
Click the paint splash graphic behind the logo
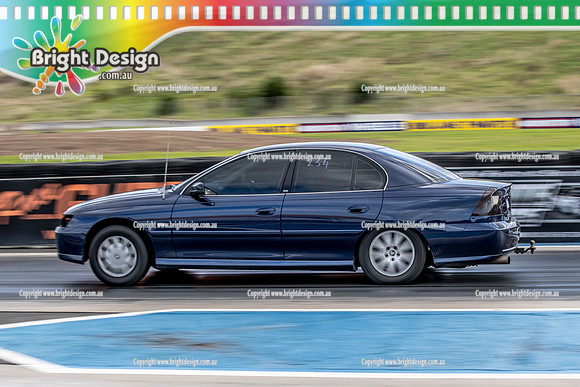point(52,55)
